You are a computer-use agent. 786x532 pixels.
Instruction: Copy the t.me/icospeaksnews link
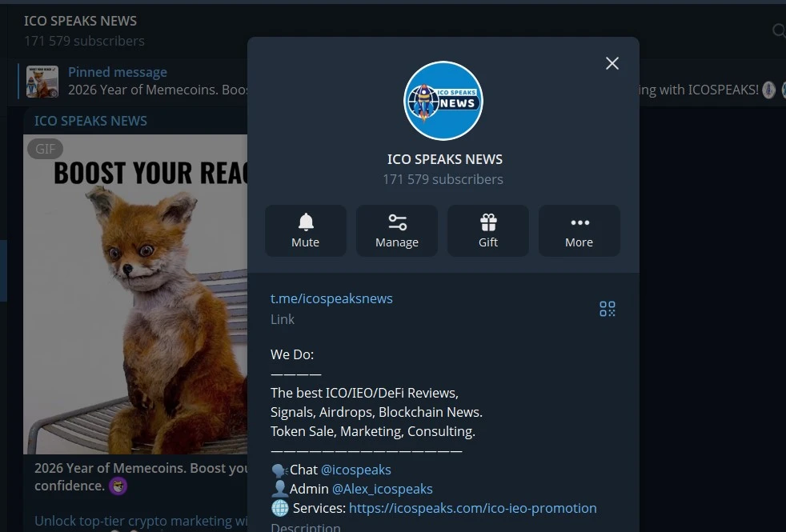tap(331, 298)
